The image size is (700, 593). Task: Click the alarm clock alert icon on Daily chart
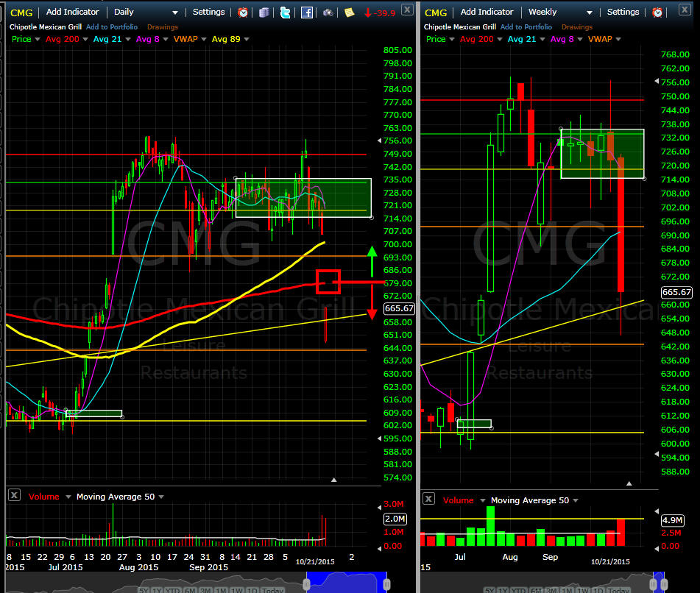[x=243, y=13]
